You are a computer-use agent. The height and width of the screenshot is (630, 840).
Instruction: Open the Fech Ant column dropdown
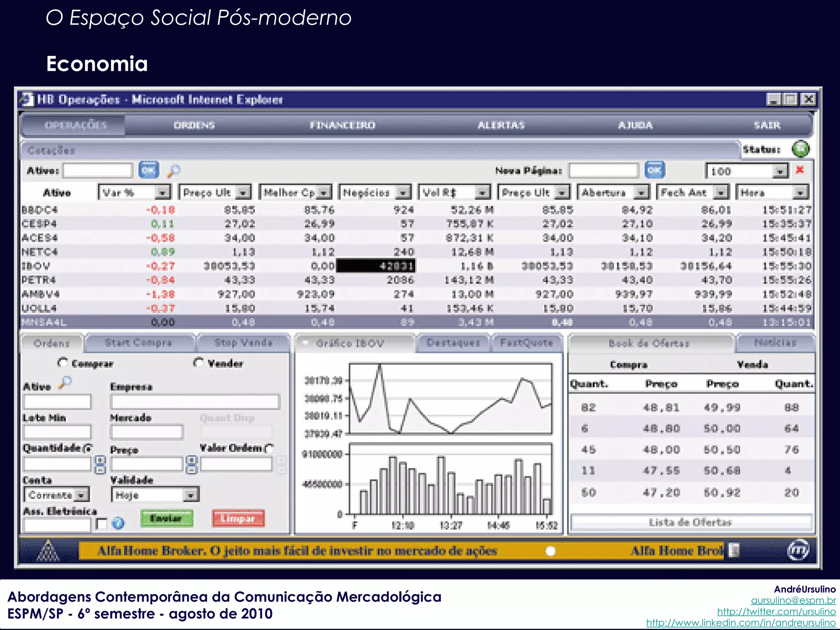(x=720, y=192)
